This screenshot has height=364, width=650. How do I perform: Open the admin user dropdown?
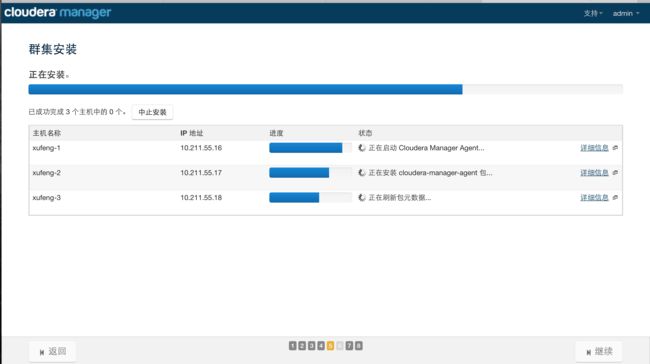point(626,13)
